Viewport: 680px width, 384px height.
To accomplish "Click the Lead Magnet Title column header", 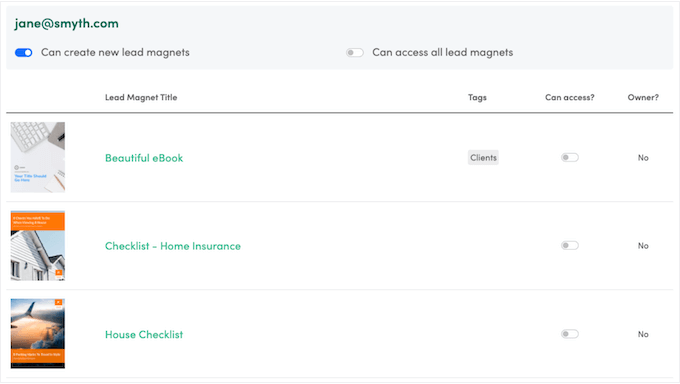I will coord(141,97).
